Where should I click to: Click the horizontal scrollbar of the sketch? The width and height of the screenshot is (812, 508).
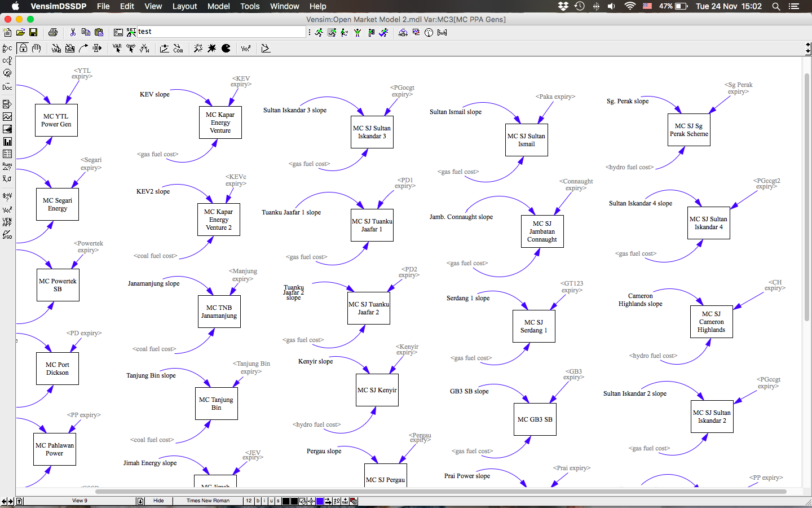(441, 492)
